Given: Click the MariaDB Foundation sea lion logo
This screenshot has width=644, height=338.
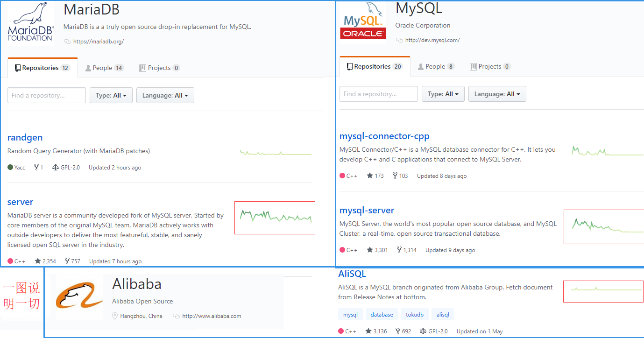Looking at the screenshot, I should point(31,22).
